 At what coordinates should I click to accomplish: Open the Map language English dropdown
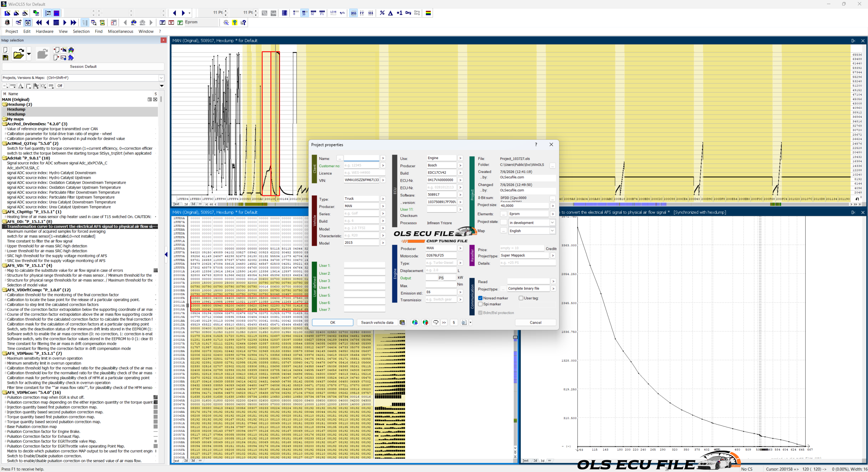552,231
